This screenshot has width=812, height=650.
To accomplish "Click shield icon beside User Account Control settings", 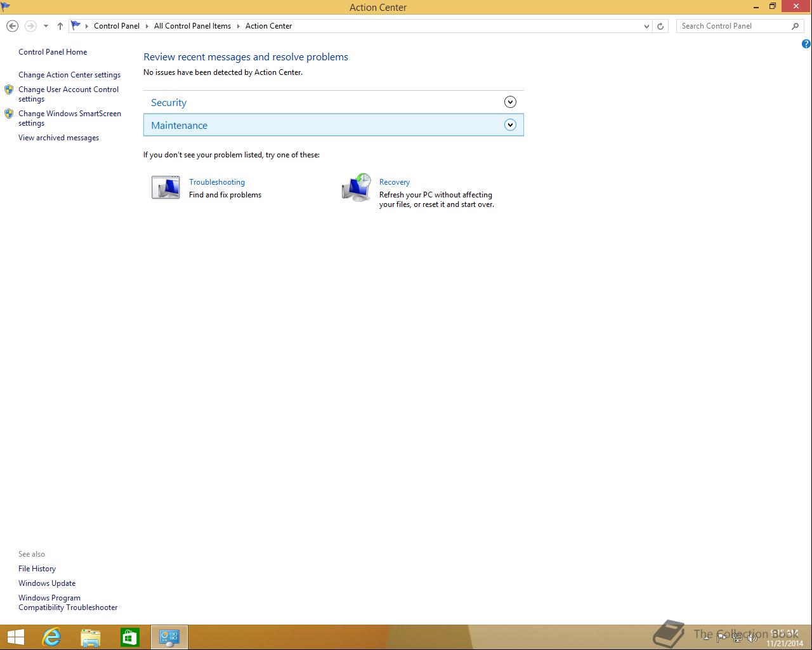I will (9, 90).
